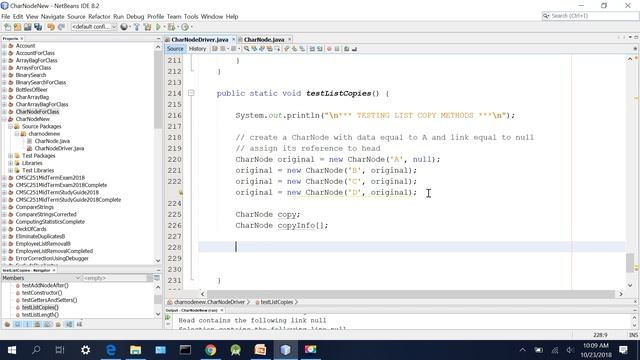This screenshot has width=640, height=360.
Task: Open the default config dropdown
Action: click(x=94, y=27)
